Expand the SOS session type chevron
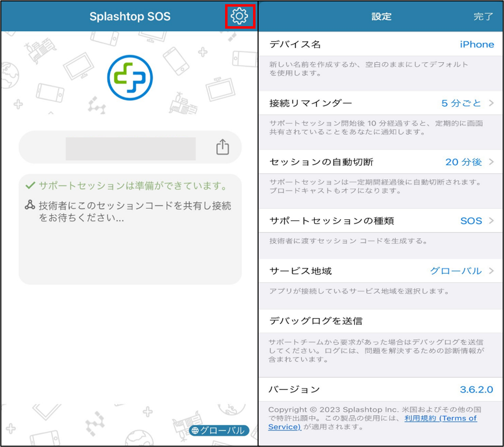This screenshot has width=504, height=447. click(x=491, y=221)
